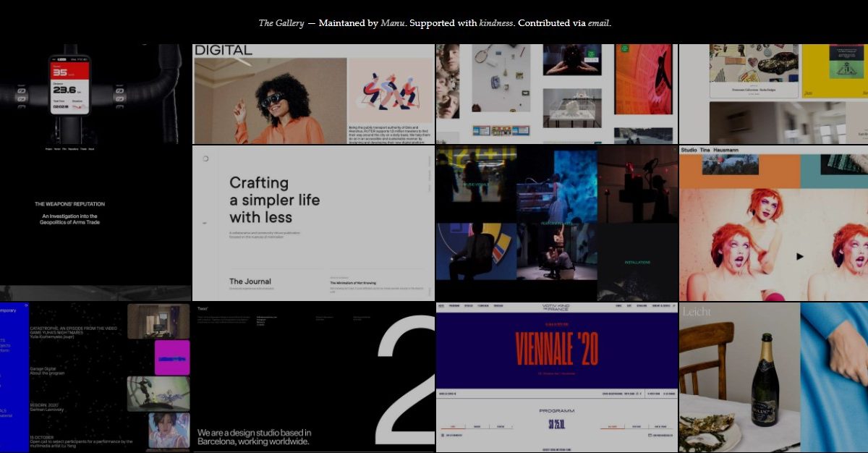
Task: Click the "We are a design studio" text
Action: (255, 437)
